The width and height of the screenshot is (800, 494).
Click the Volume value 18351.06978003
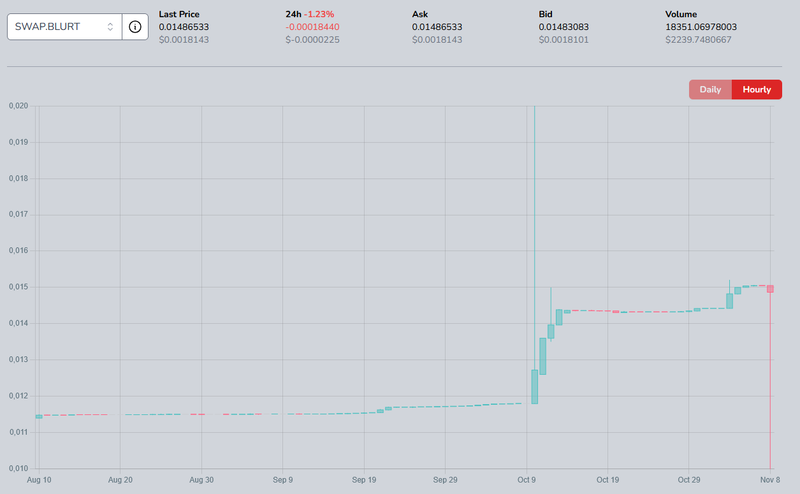tap(708, 26)
